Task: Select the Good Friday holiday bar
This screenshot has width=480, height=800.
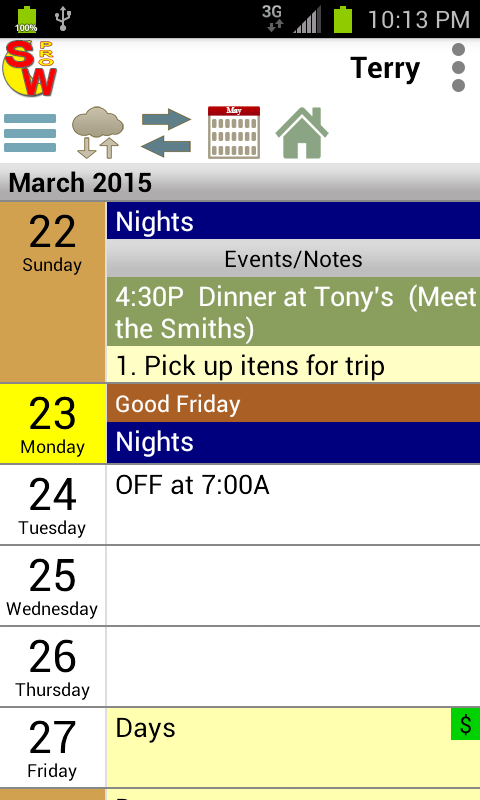Action: click(x=293, y=404)
